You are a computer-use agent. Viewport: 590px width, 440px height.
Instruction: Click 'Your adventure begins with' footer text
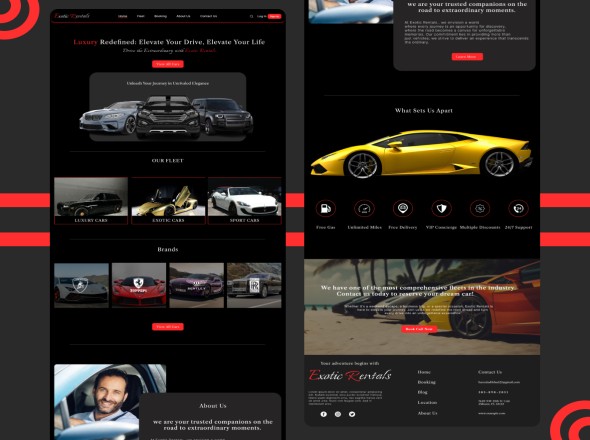[x=350, y=364]
